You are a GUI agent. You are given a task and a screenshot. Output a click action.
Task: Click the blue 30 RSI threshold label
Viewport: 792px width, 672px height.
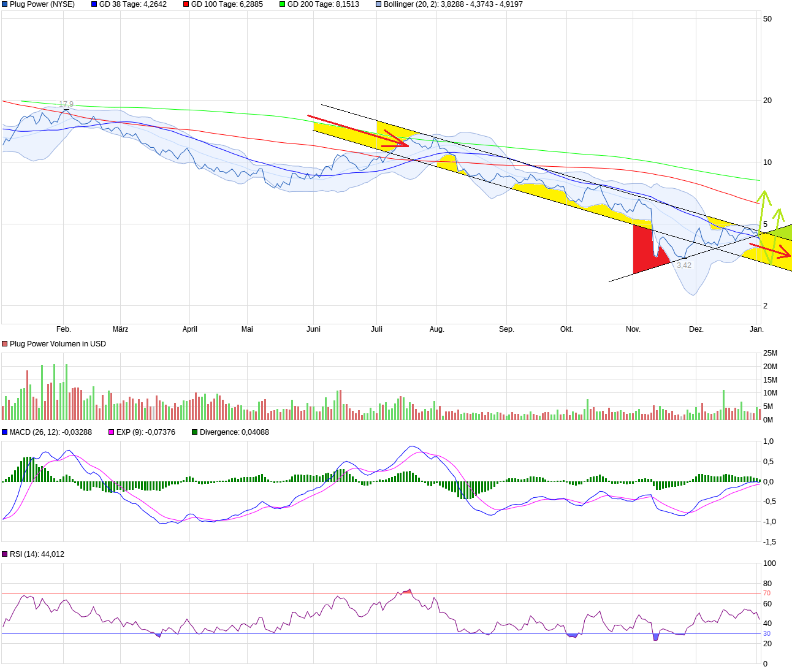(x=766, y=634)
